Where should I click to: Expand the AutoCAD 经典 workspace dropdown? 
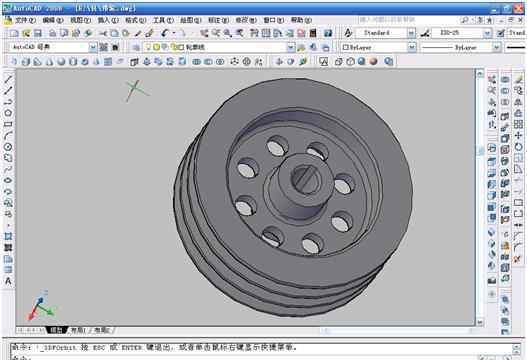coord(92,47)
